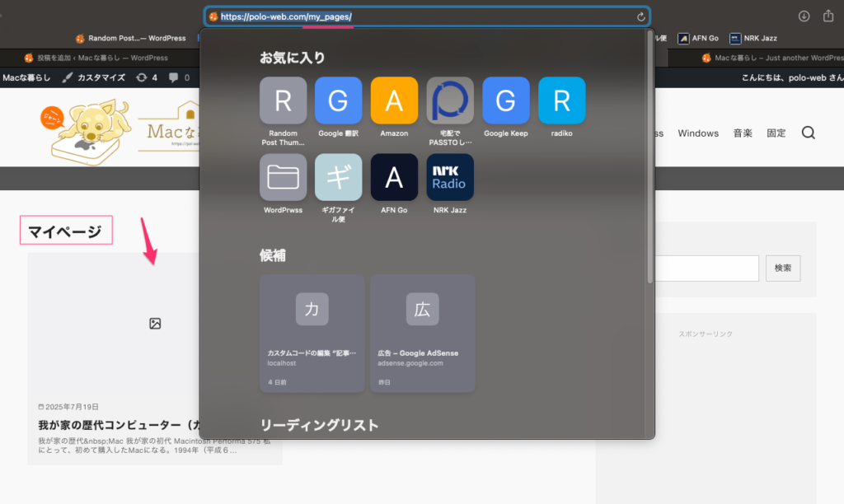
Task: Click the Safari share icon
Action: (x=829, y=16)
